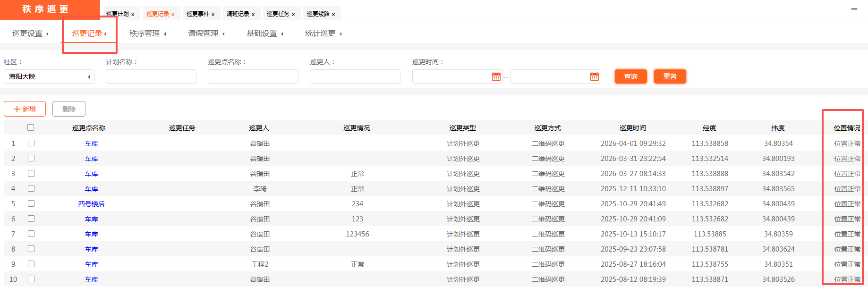Open the patrol end date calendar icon
Viewport: 868px width, 287px height.
(x=594, y=76)
